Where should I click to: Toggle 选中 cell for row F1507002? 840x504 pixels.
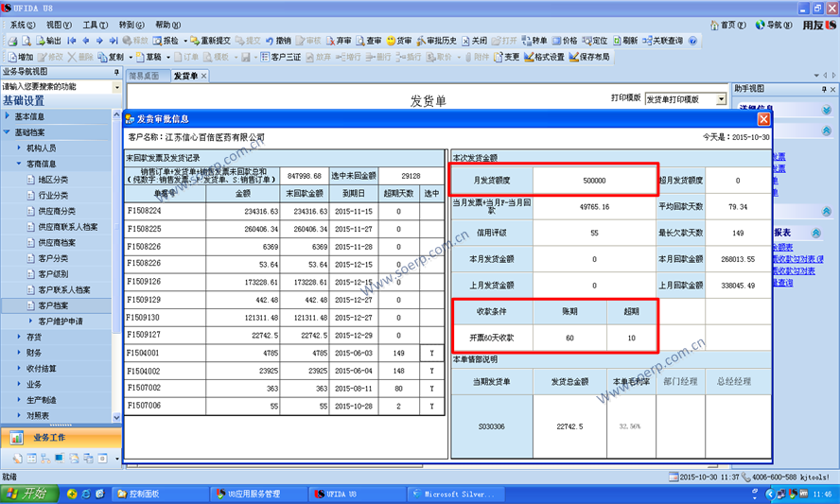point(431,389)
